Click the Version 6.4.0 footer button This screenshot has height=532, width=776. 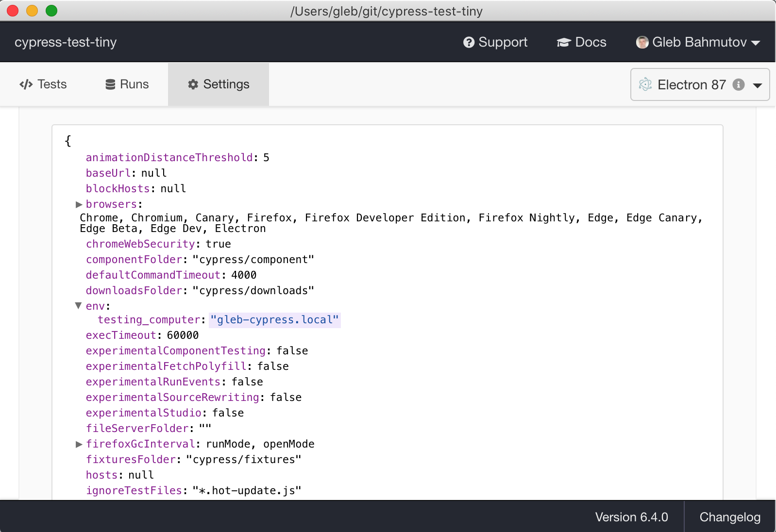pos(632,517)
